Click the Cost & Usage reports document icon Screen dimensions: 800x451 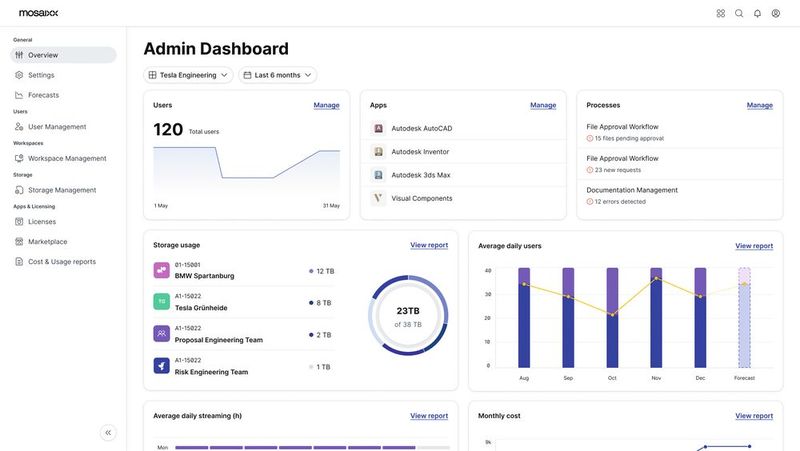coord(19,261)
